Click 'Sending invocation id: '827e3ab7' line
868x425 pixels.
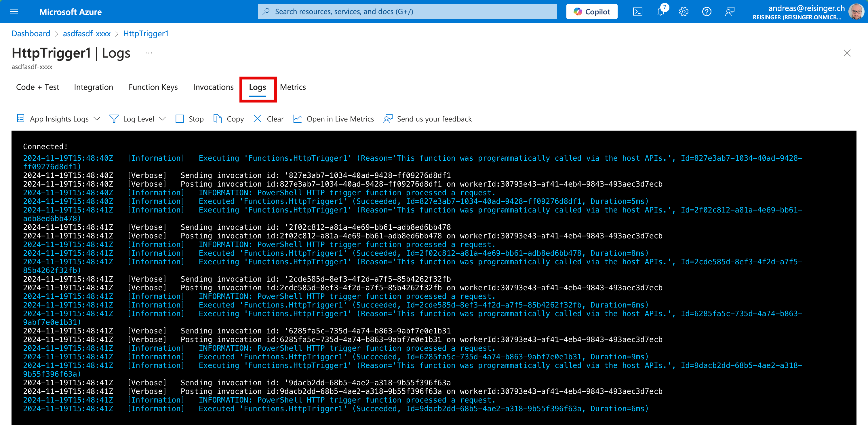tap(237, 176)
